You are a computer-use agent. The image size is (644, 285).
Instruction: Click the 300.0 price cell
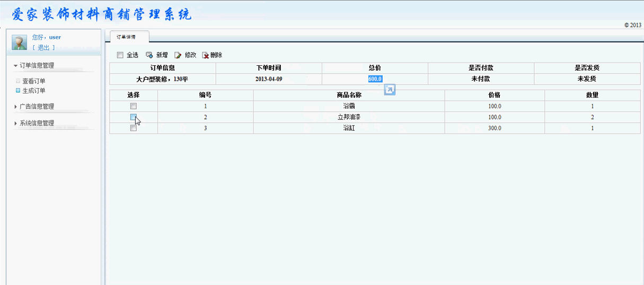495,128
